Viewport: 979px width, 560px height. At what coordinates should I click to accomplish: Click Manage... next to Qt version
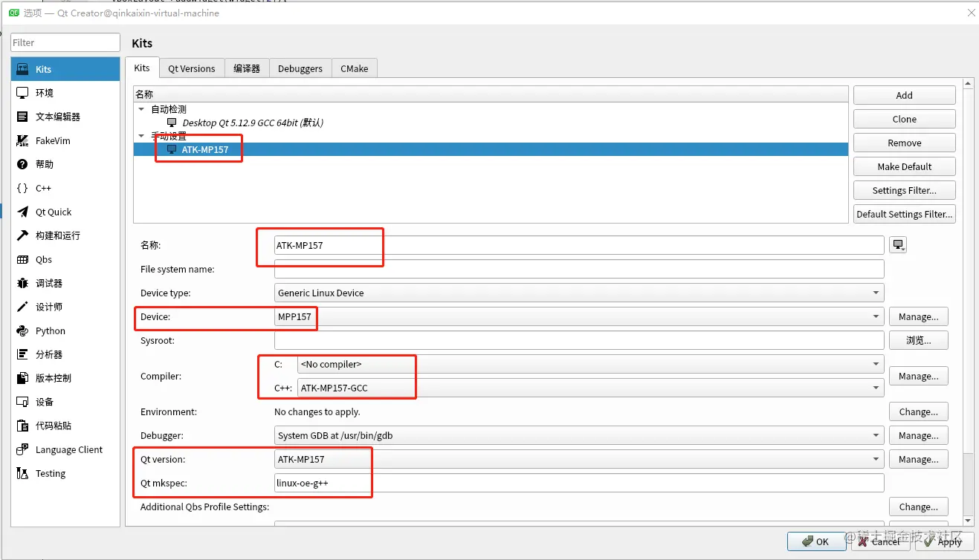(919, 459)
